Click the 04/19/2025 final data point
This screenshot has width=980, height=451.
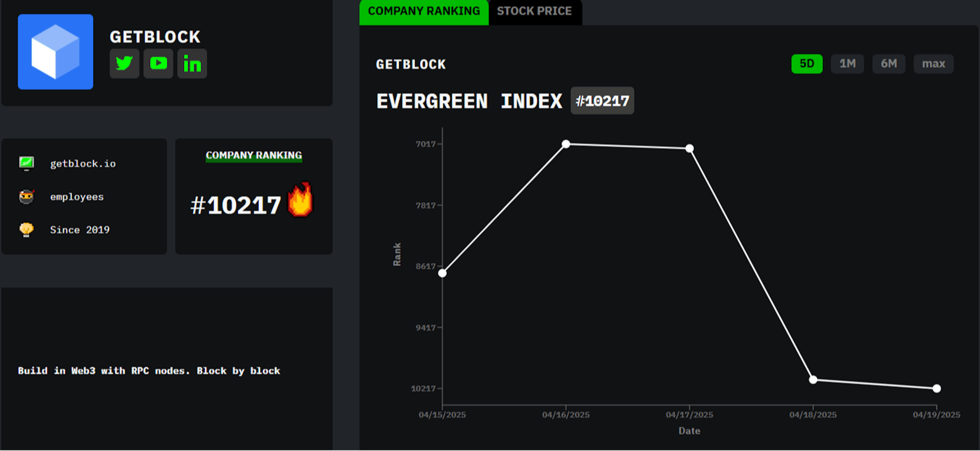coord(937,388)
